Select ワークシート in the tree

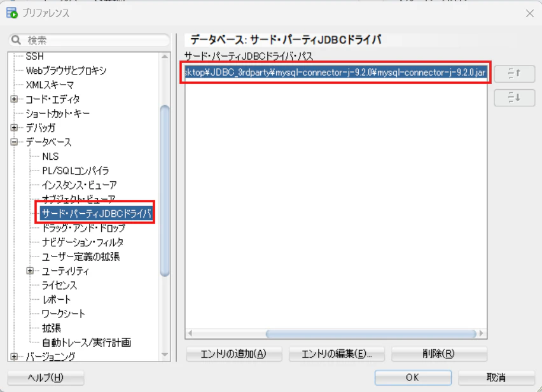point(63,314)
